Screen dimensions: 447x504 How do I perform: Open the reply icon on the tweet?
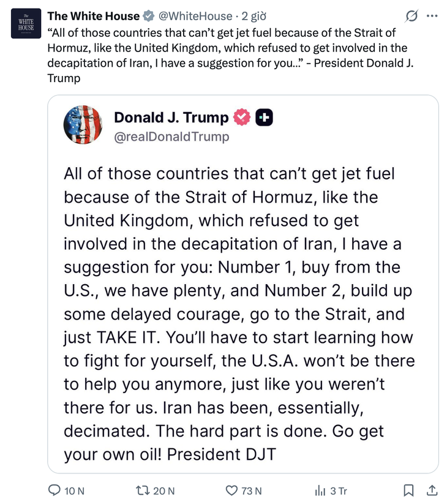tap(56, 491)
